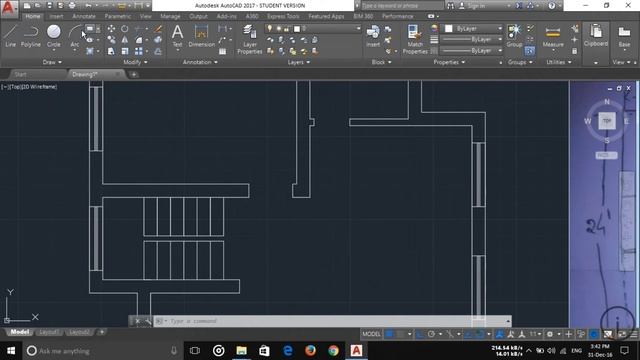Open the current layer dropdown
This screenshot has height=360, width=640.
pos(313,29)
